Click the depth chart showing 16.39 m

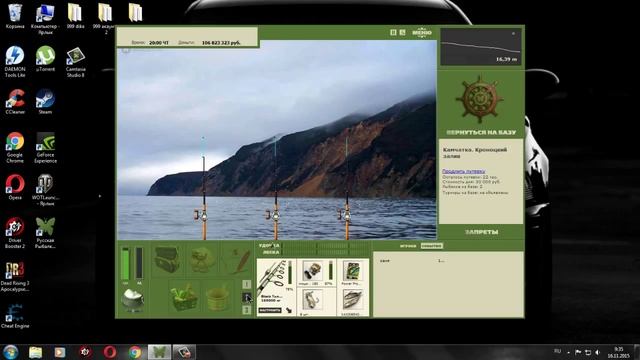(481, 47)
